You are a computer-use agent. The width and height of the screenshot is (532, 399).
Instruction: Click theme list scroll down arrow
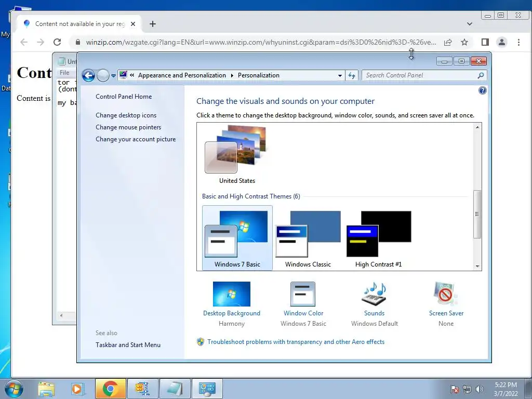[477, 267]
